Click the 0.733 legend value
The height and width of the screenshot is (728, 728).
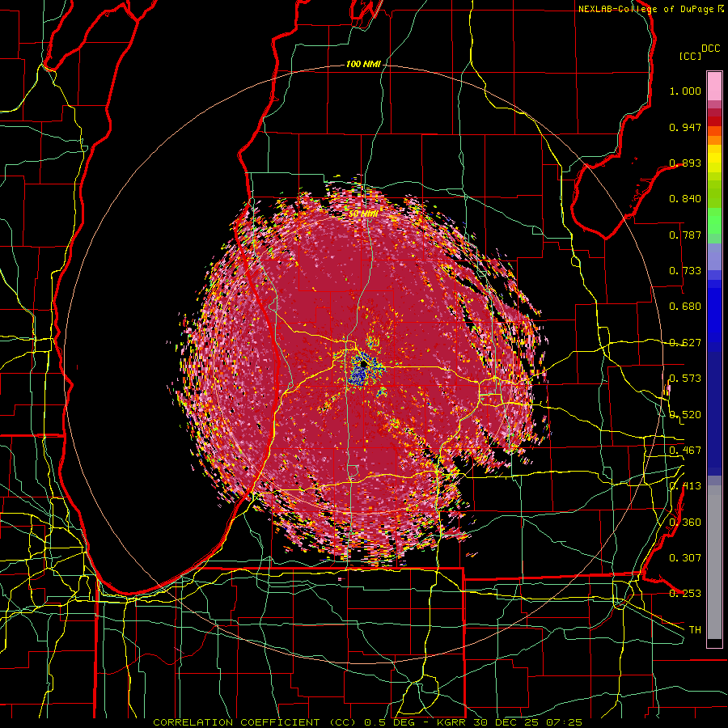click(685, 271)
